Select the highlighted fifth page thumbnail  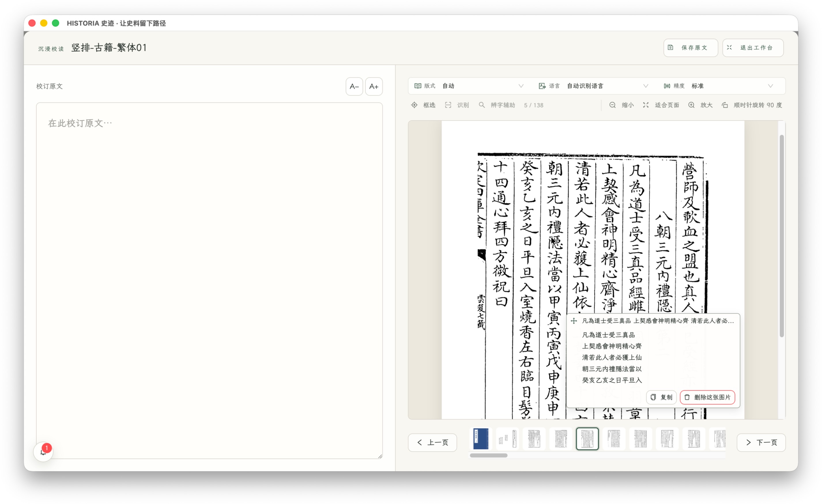click(587, 439)
